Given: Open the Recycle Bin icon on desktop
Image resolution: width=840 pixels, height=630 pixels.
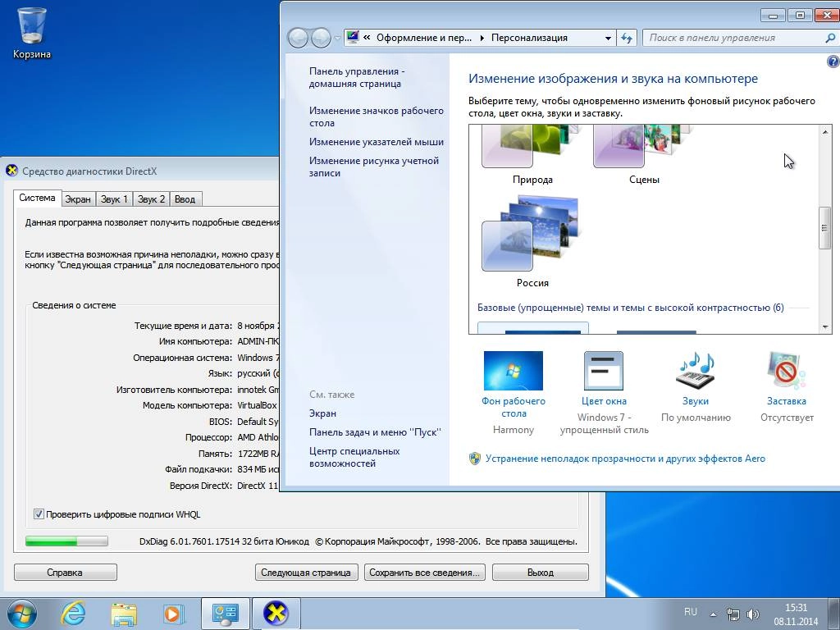Looking at the screenshot, I should [x=32, y=32].
